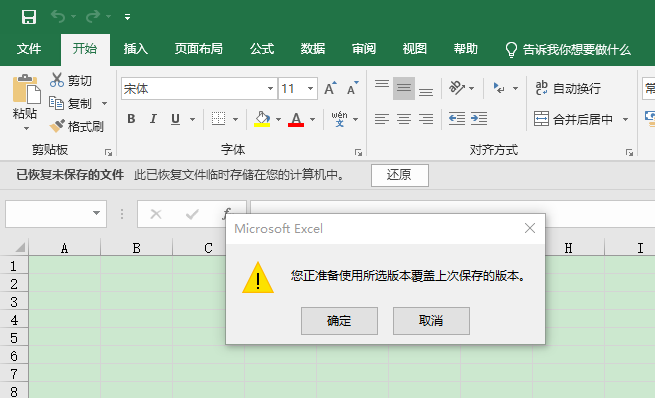Screen dimensions: 655x398
Task: Click the text orientation icon
Action: point(457,88)
